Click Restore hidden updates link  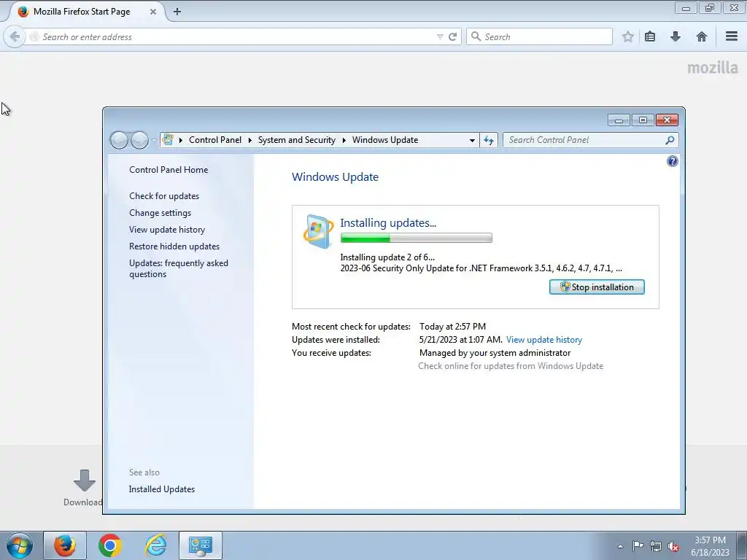(174, 246)
